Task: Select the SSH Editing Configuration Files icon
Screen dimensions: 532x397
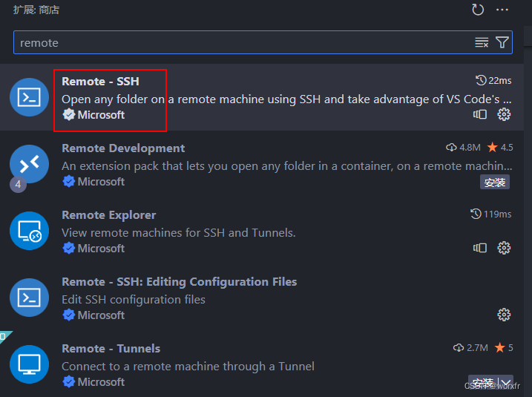Action: (29, 298)
